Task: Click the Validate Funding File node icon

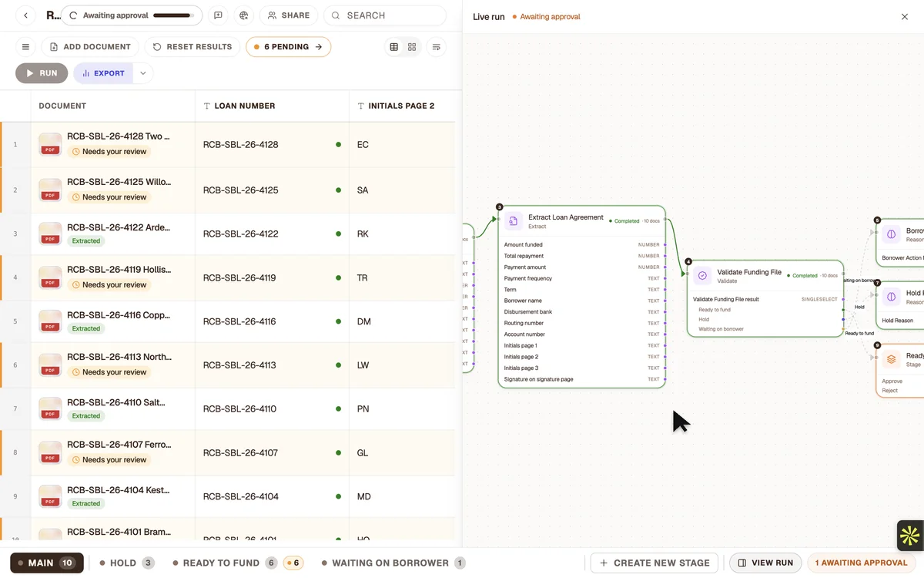Action: pos(702,276)
